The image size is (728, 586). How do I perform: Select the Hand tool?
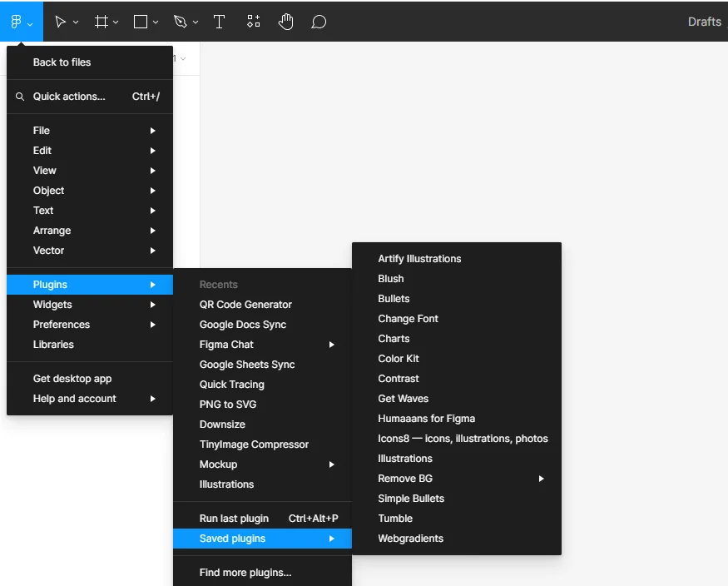pos(286,22)
